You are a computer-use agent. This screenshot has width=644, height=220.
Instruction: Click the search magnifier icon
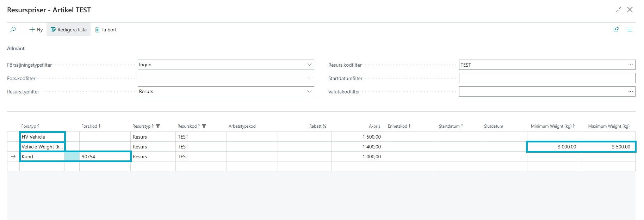(x=13, y=30)
